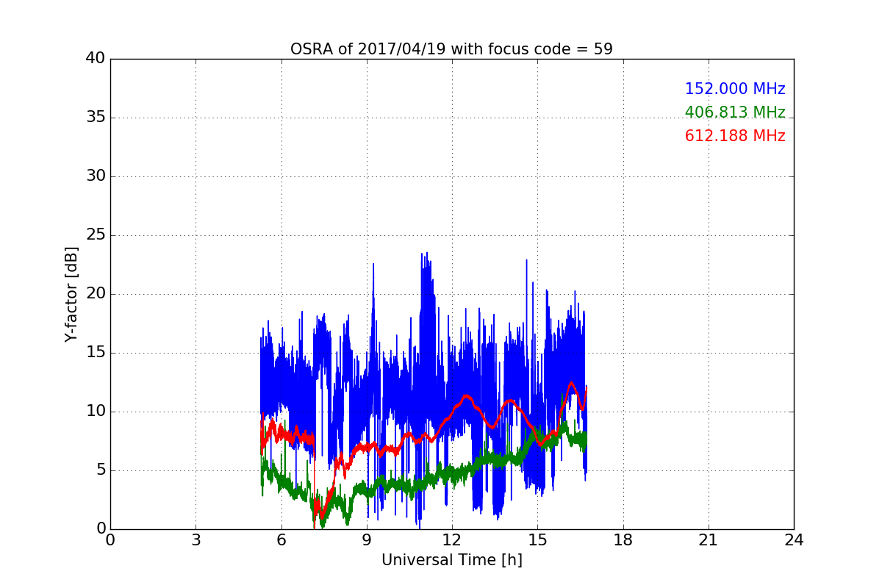Click the Universal Time [h] axis label
Viewport: 882px width, 588px height.
point(451,560)
